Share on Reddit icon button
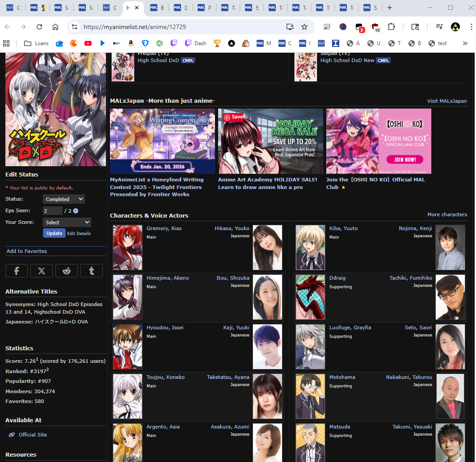Screen dimensions: 476x462 (67, 271)
